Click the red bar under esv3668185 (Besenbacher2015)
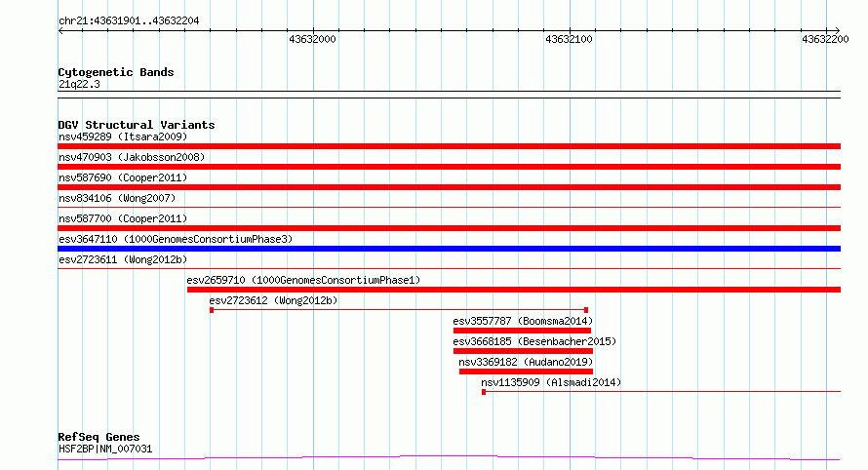868x470 pixels. click(523, 351)
